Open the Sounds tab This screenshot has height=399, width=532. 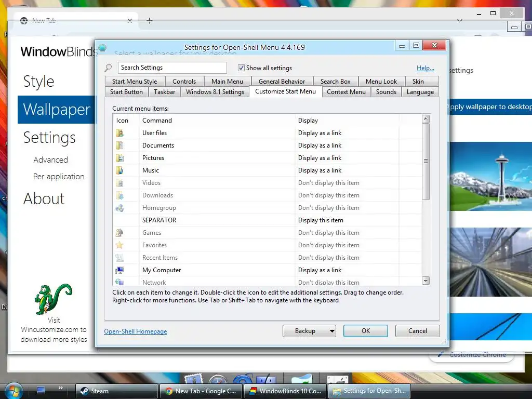click(x=386, y=92)
